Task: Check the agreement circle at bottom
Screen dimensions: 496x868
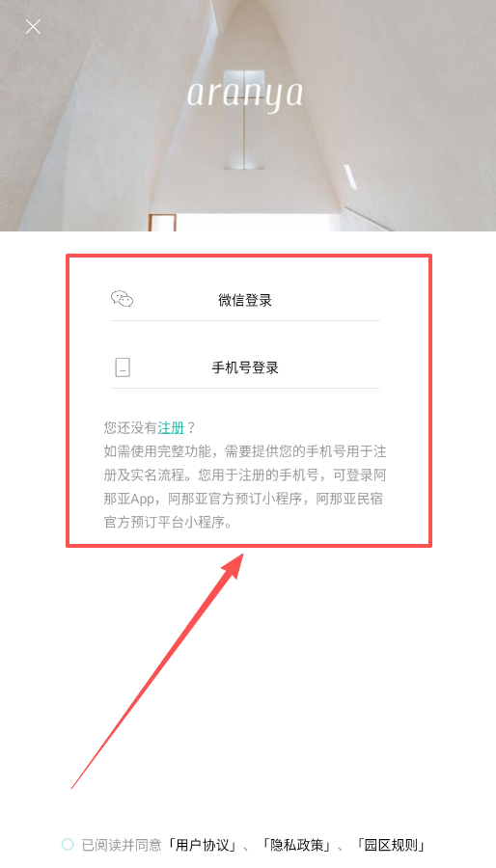Action: (x=68, y=844)
